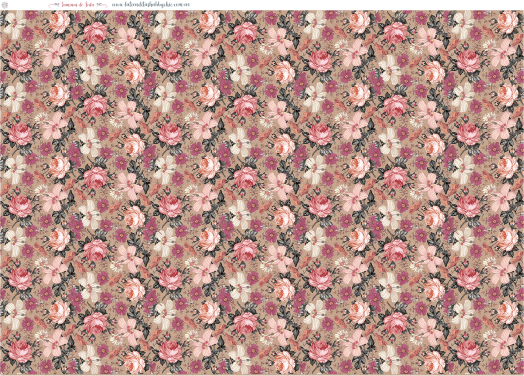
Task: Open the website URL in the header
Action: click(x=150, y=5)
